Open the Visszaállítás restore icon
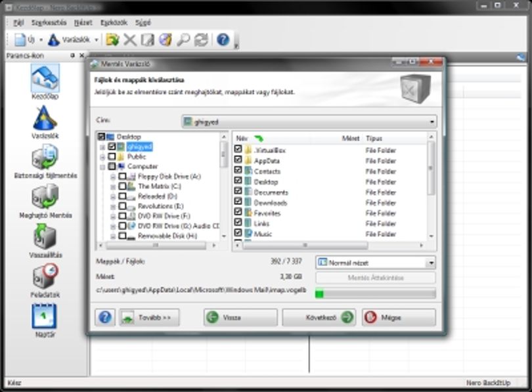532x392 pixels. coord(45,236)
